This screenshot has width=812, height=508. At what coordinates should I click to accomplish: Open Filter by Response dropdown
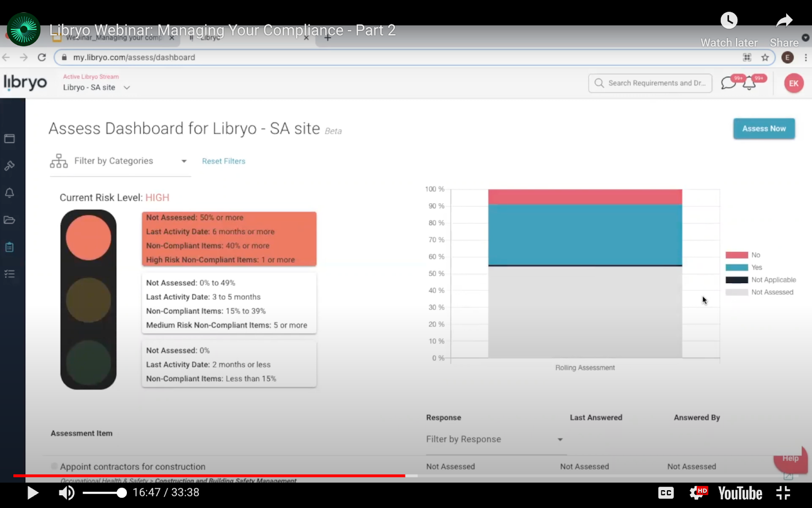[x=496, y=439]
